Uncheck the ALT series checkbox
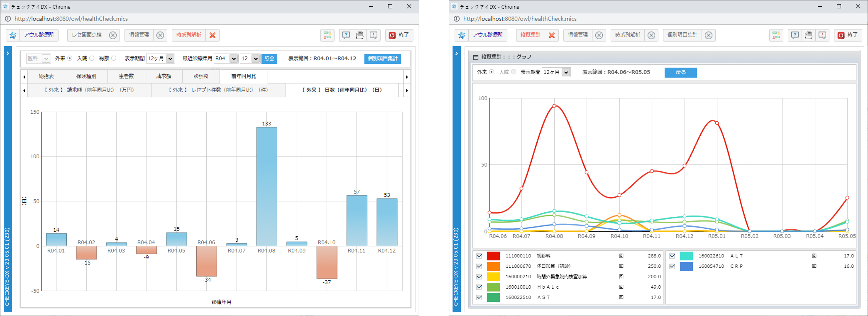868x316 pixels. [672, 256]
